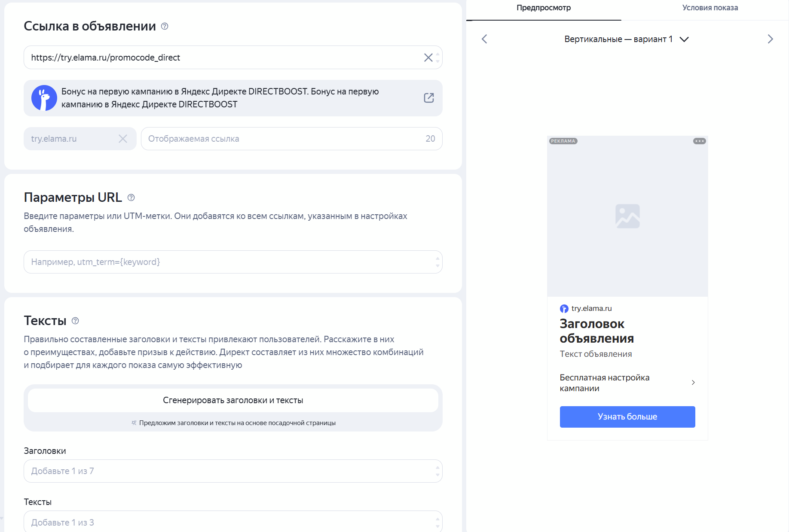Click the eLama llama logo icon
Viewport: 789px width, 532px height.
44,98
